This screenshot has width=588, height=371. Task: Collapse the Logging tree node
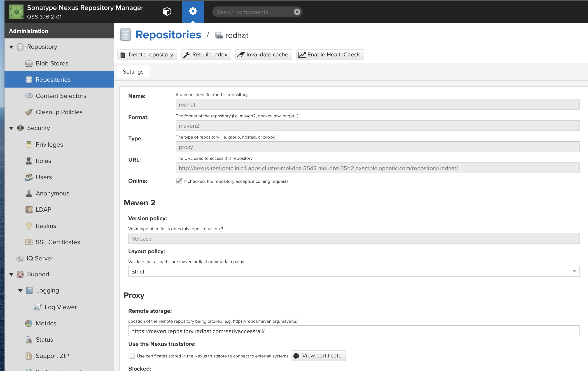20,291
